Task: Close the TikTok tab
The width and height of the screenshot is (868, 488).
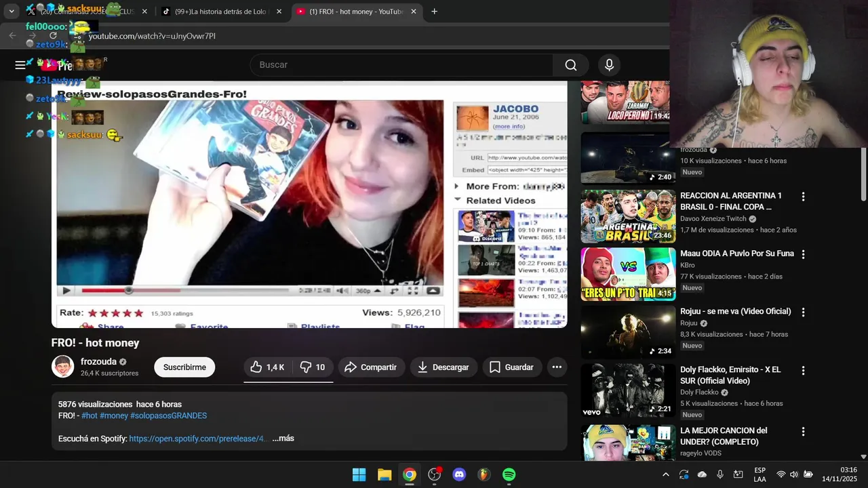Action: click(279, 12)
